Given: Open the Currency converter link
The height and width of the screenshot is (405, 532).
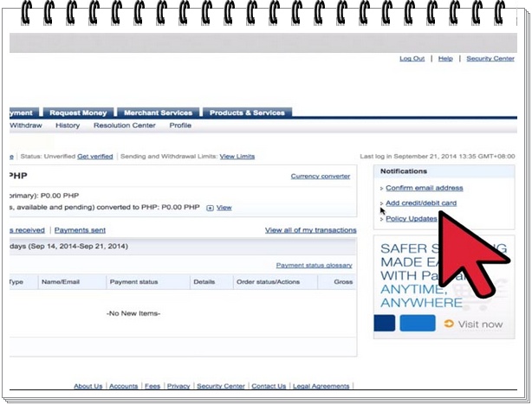Looking at the screenshot, I should pyautogui.click(x=321, y=177).
